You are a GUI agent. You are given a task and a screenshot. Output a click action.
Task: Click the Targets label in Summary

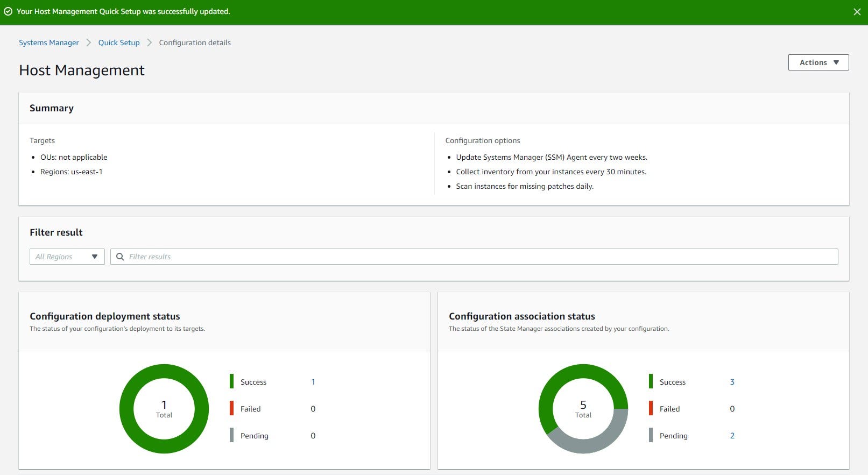pos(42,140)
